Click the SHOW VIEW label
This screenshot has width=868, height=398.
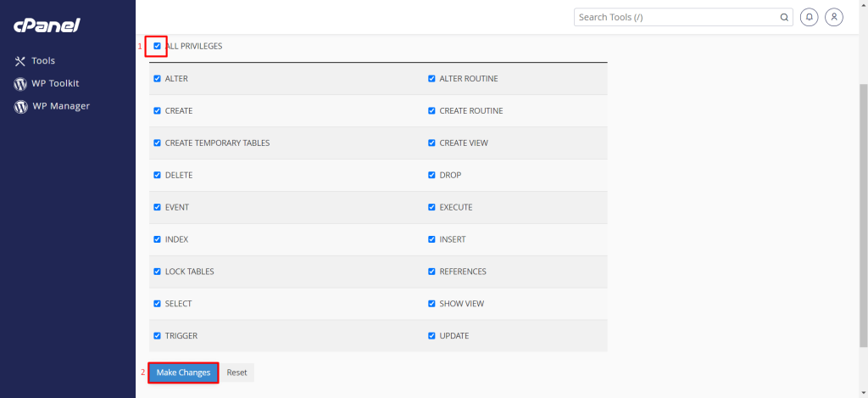[462, 304]
